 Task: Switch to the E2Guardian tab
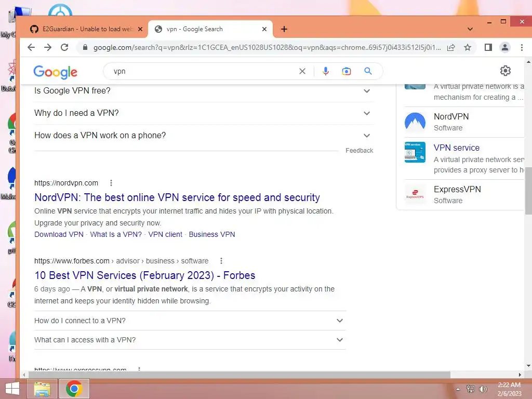pyautogui.click(x=87, y=29)
